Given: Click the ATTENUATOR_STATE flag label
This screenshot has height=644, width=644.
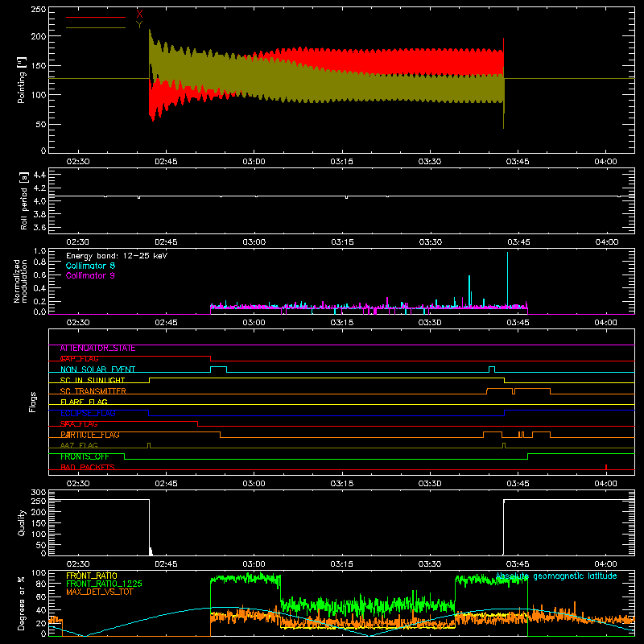Looking at the screenshot, I should pos(97,349).
